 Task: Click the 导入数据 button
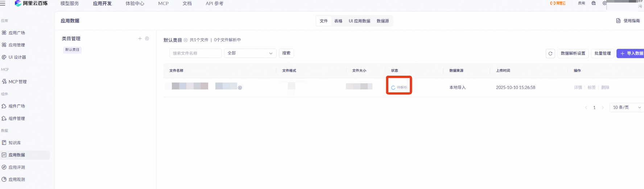point(631,54)
